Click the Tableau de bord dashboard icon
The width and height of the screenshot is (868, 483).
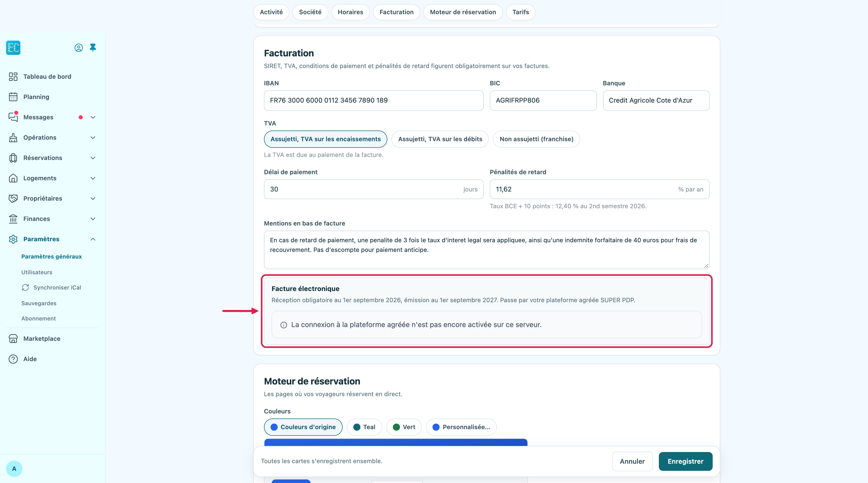tap(13, 76)
